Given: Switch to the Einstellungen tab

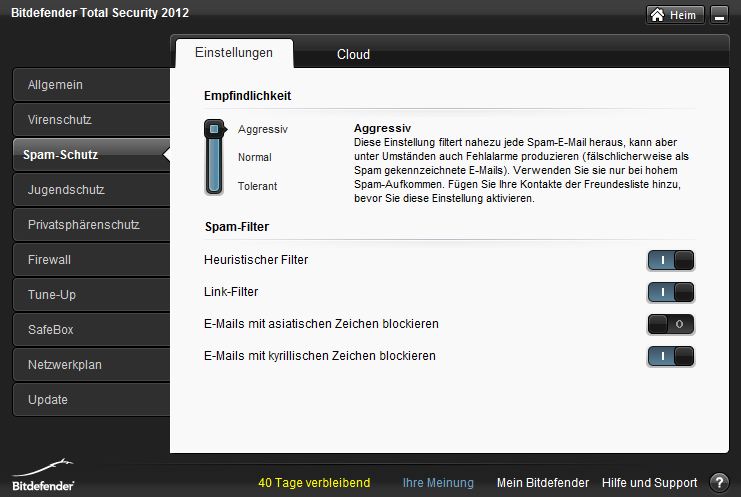Looking at the screenshot, I should (x=234, y=53).
